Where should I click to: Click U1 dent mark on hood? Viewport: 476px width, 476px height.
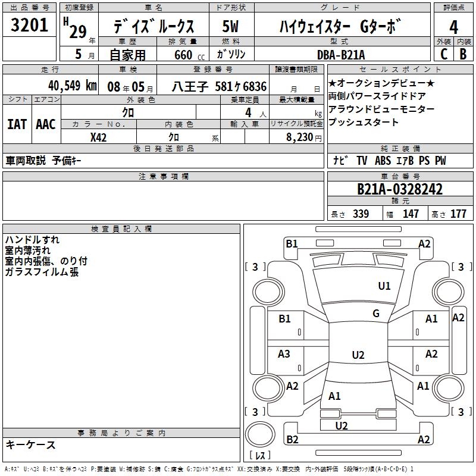click(384, 286)
